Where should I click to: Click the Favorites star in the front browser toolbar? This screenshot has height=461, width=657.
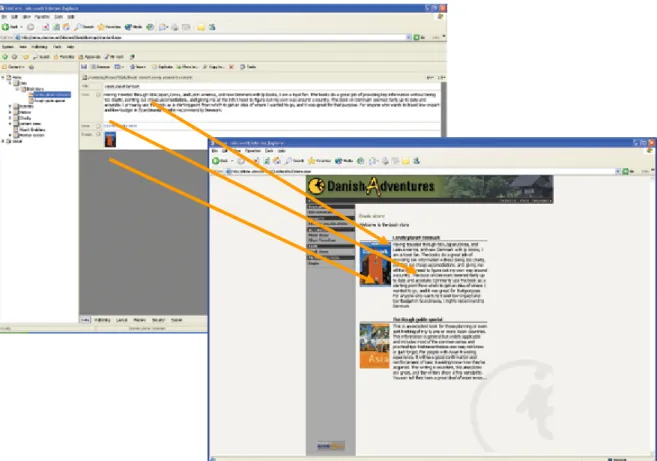tap(312, 161)
